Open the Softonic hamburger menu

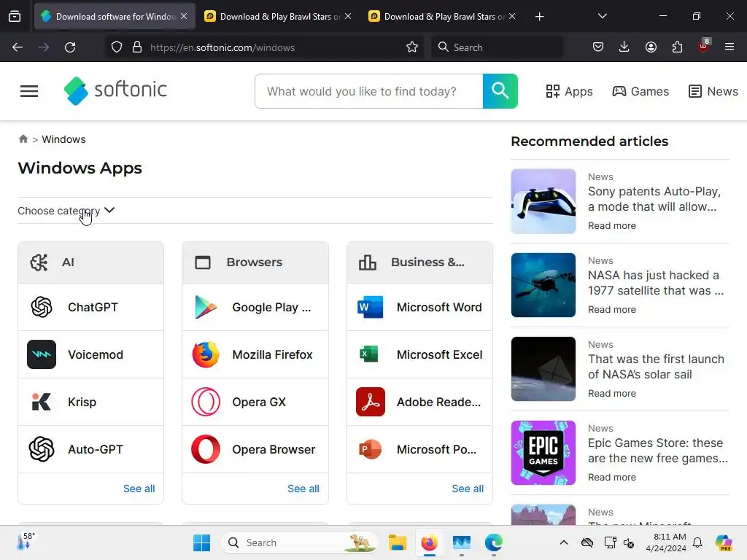pyautogui.click(x=29, y=91)
